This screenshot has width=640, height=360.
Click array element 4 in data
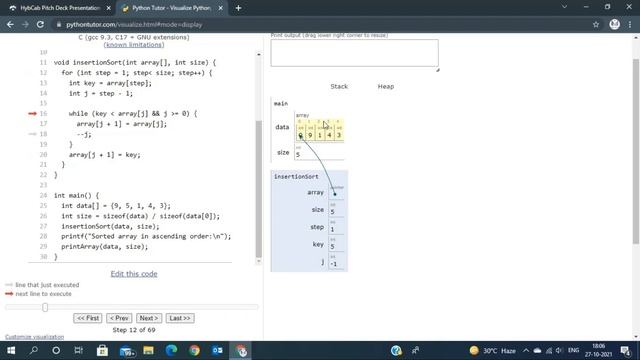pos(329,135)
